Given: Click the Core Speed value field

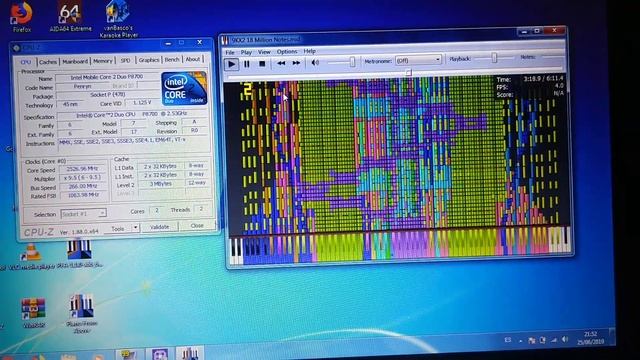Looking at the screenshot, I should pos(82,169).
